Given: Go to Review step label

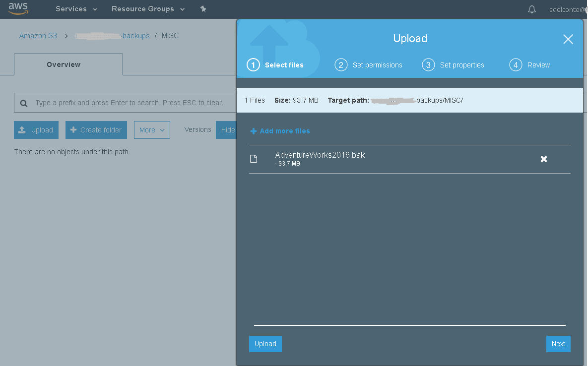Looking at the screenshot, I should pyautogui.click(x=538, y=65).
